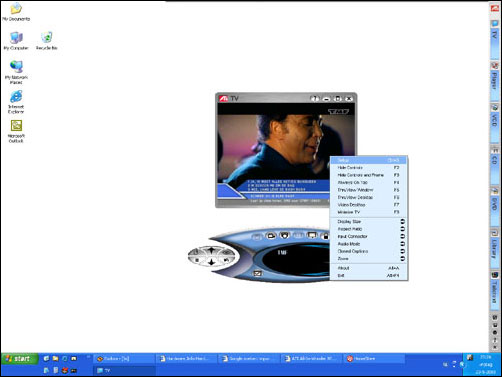Click channel up arrow on oval remote pad

[x=211, y=250]
